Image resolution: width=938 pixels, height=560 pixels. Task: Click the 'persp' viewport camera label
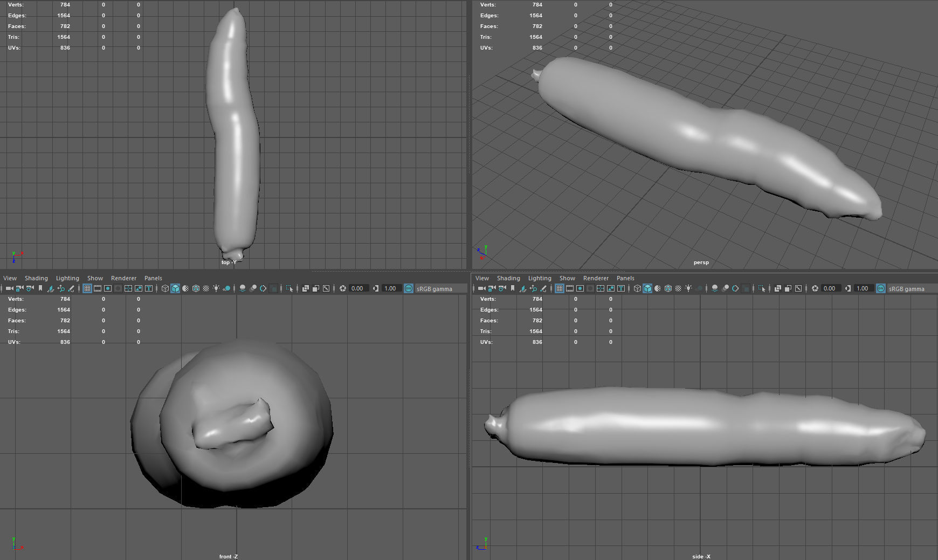[x=701, y=262]
